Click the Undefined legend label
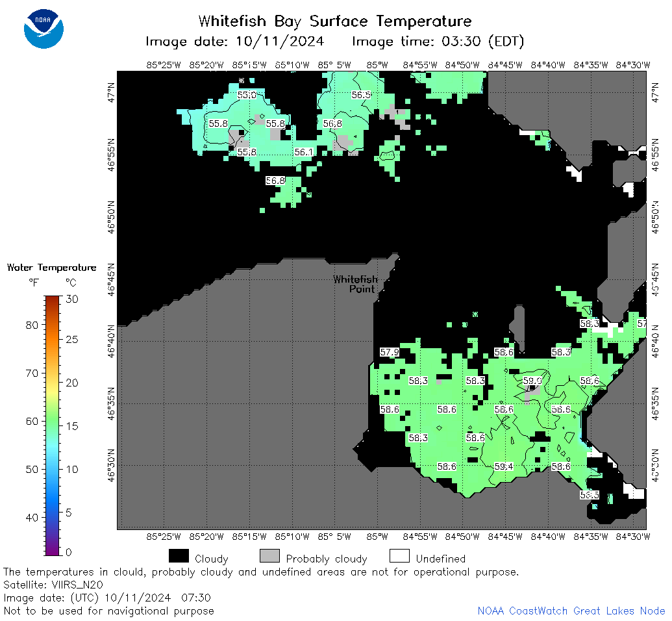 coord(441,559)
